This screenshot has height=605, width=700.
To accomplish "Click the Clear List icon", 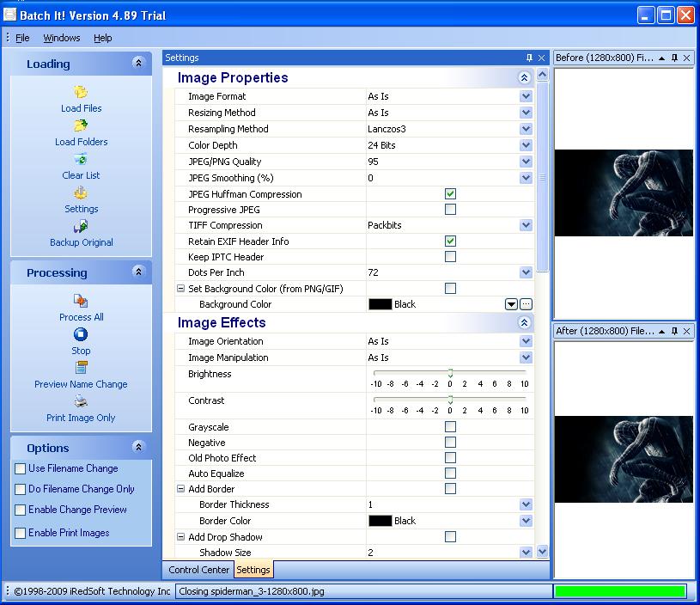I will [81, 159].
